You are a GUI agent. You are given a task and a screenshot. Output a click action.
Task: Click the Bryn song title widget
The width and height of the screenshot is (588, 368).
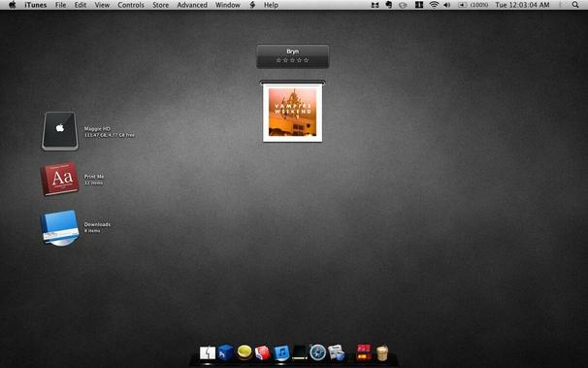(292, 56)
